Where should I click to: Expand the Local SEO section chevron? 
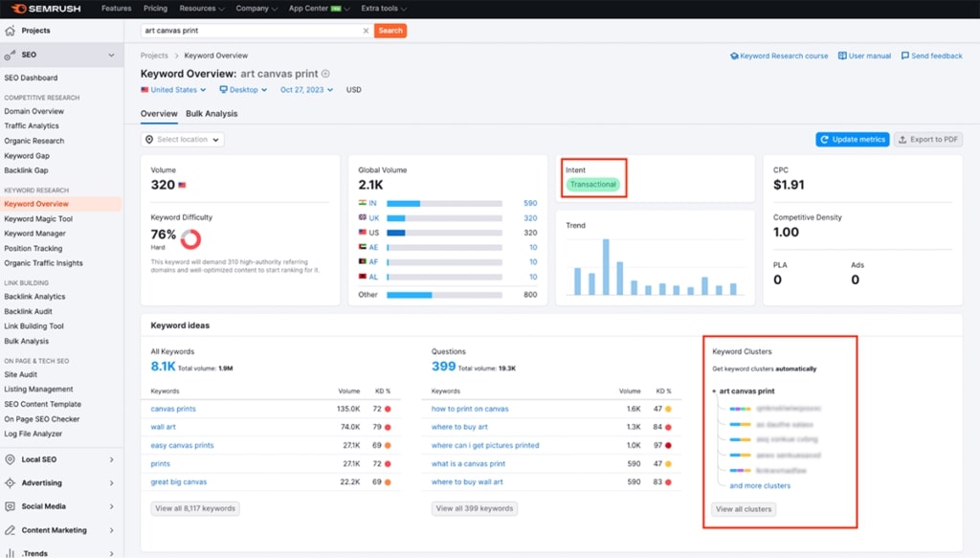click(x=111, y=459)
